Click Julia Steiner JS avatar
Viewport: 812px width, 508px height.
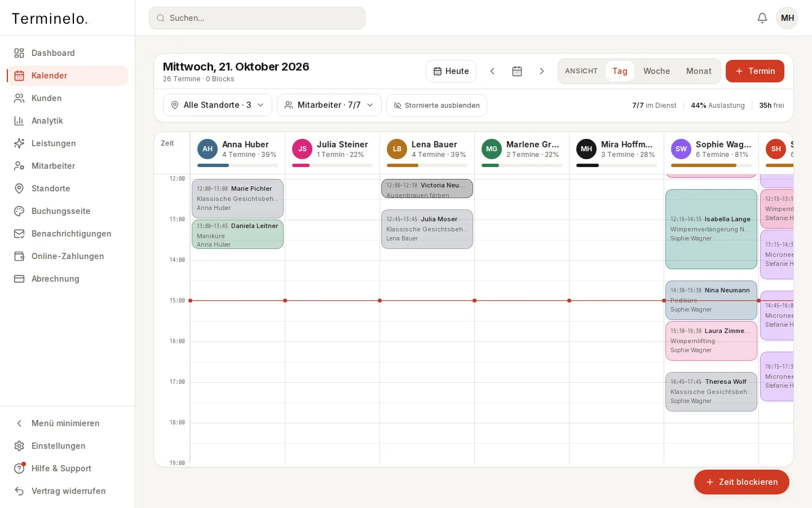(302, 149)
